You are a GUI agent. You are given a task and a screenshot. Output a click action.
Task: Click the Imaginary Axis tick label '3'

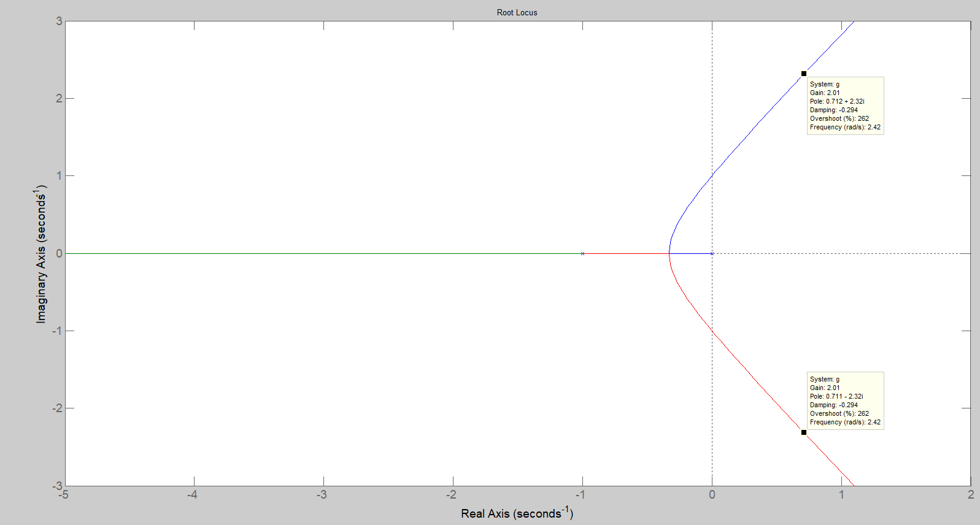coord(60,21)
